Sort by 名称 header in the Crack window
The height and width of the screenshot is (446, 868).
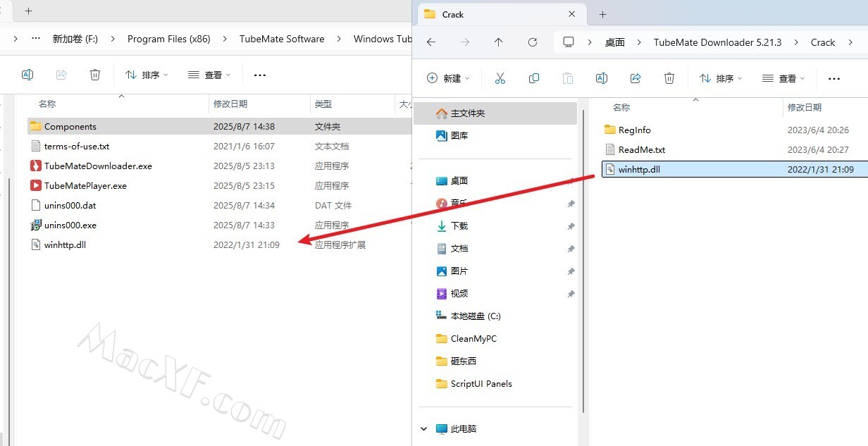coord(621,108)
